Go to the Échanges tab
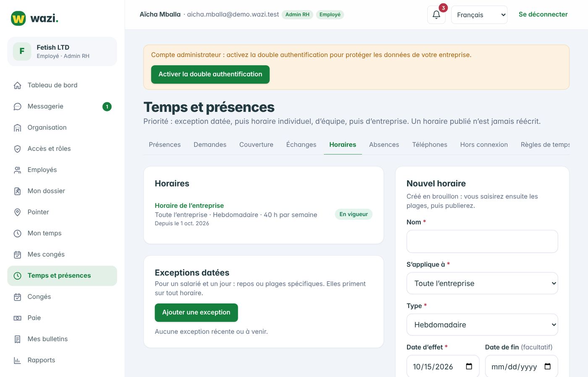Screen dimensions: 588x377 (301, 145)
